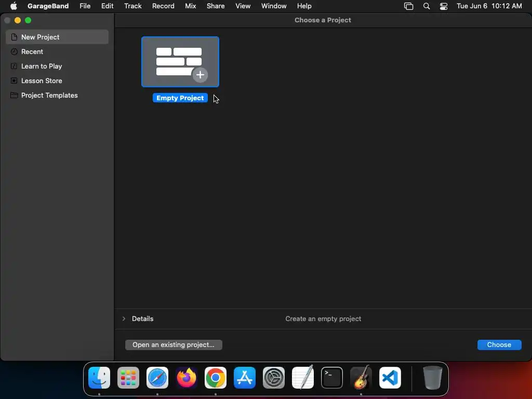
Task: Click Open an existing project button
Action: click(x=174, y=345)
